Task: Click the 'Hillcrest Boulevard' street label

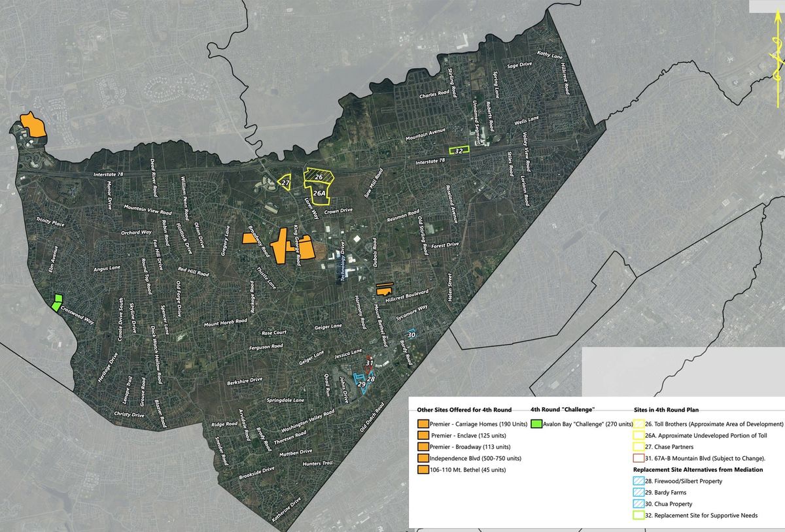Action: (406, 295)
